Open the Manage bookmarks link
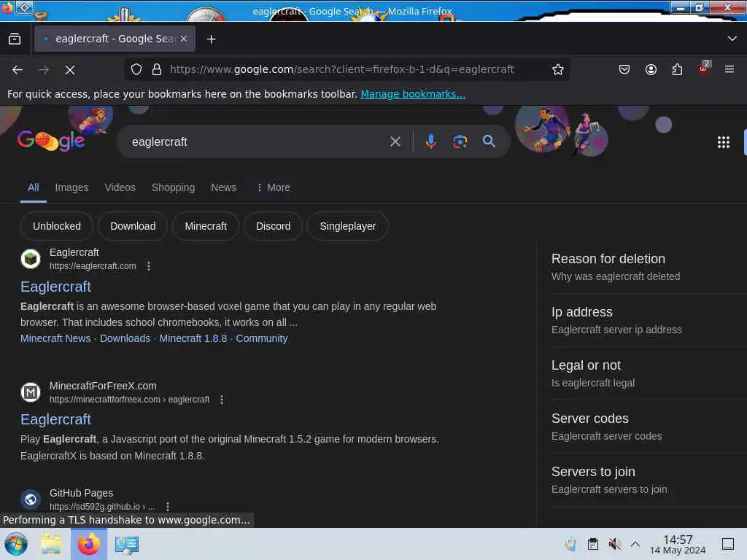The image size is (747, 560). click(x=413, y=94)
